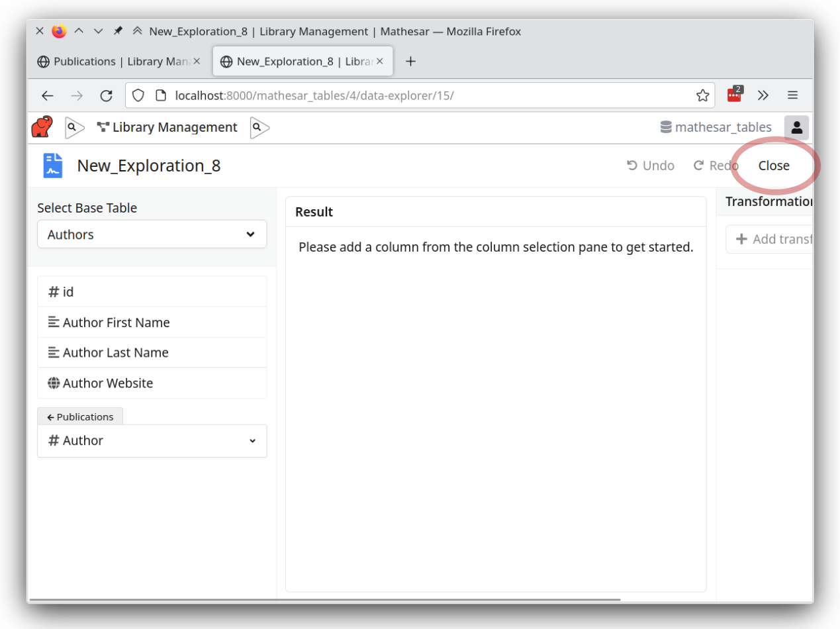Click the Publications back link chip
Screen dimensions: 840x629
(x=79, y=416)
